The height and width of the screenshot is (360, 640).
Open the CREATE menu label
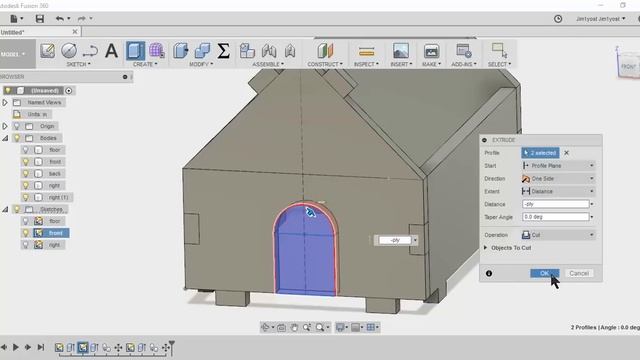145,64
